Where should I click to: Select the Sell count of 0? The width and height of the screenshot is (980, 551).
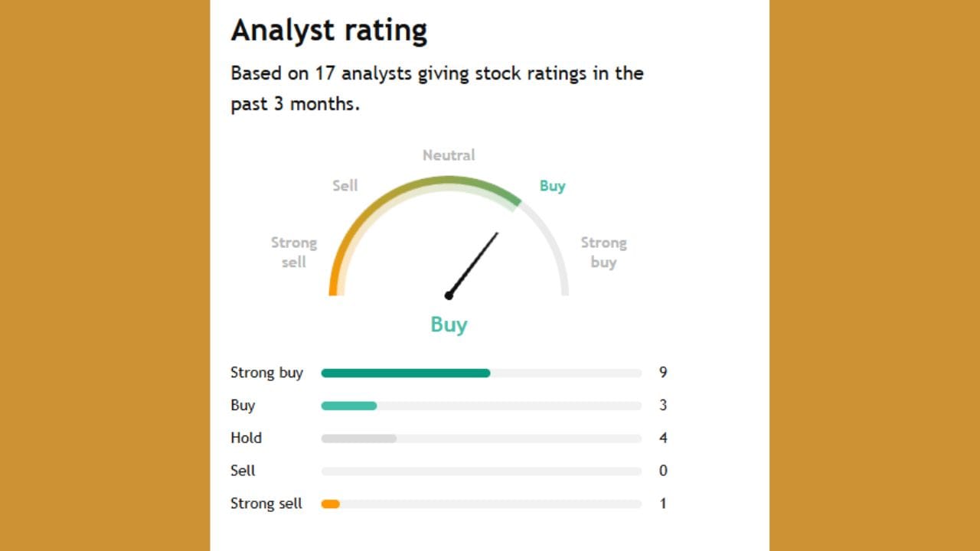click(x=663, y=471)
